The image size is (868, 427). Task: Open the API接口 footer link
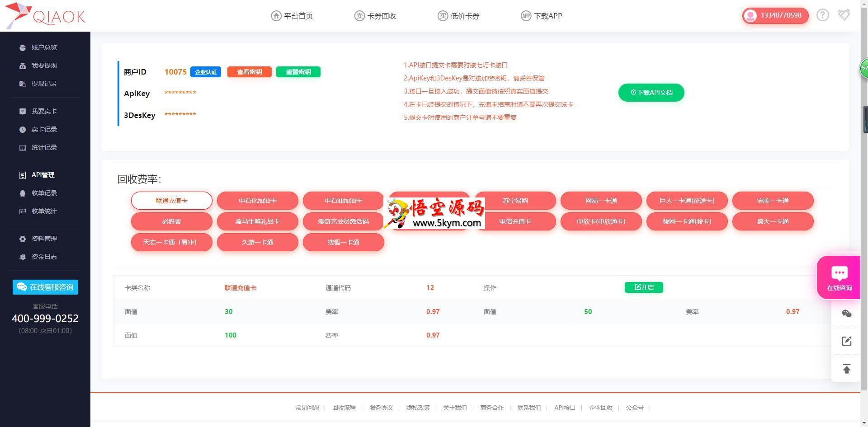click(x=565, y=408)
